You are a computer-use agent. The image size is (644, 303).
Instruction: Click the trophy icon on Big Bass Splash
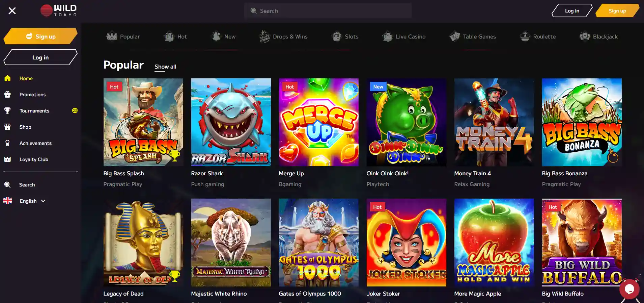click(174, 156)
